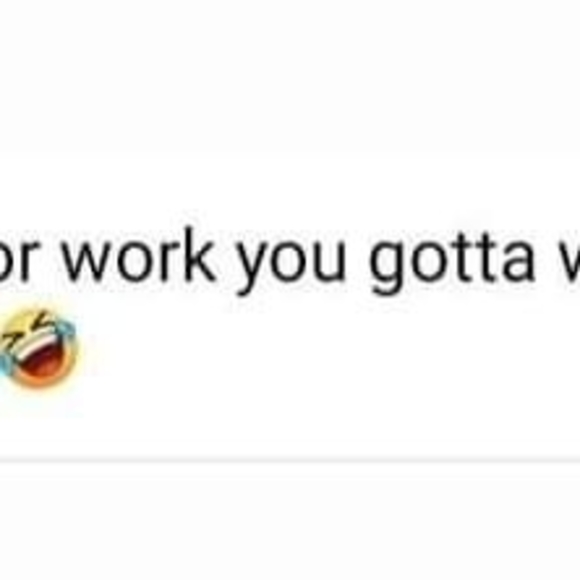This screenshot has height=580, width=580.
Task: Select the word "work" in the message
Action: (x=139, y=255)
